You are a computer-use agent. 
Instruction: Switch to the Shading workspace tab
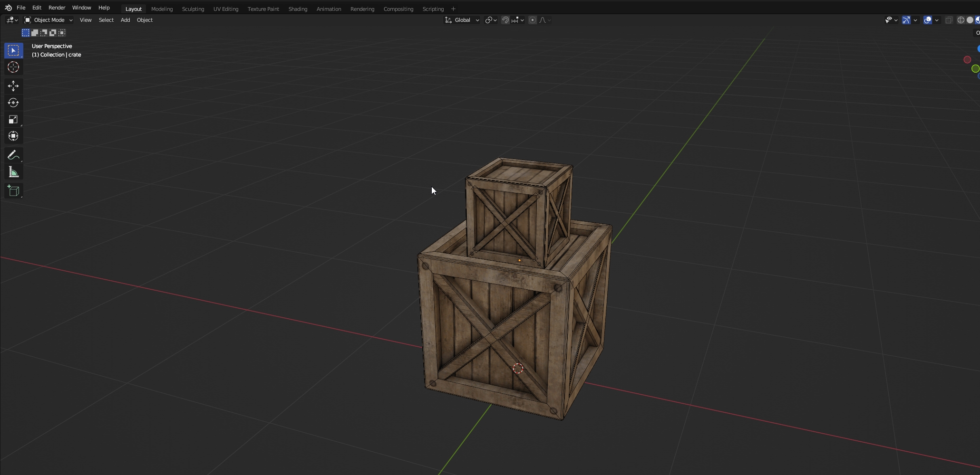(298, 9)
